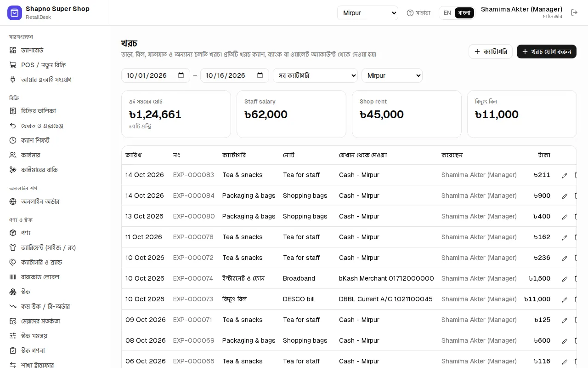Click the Staff salary ৳62,000 summary card
This screenshot has width=588, height=368.
click(x=291, y=114)
